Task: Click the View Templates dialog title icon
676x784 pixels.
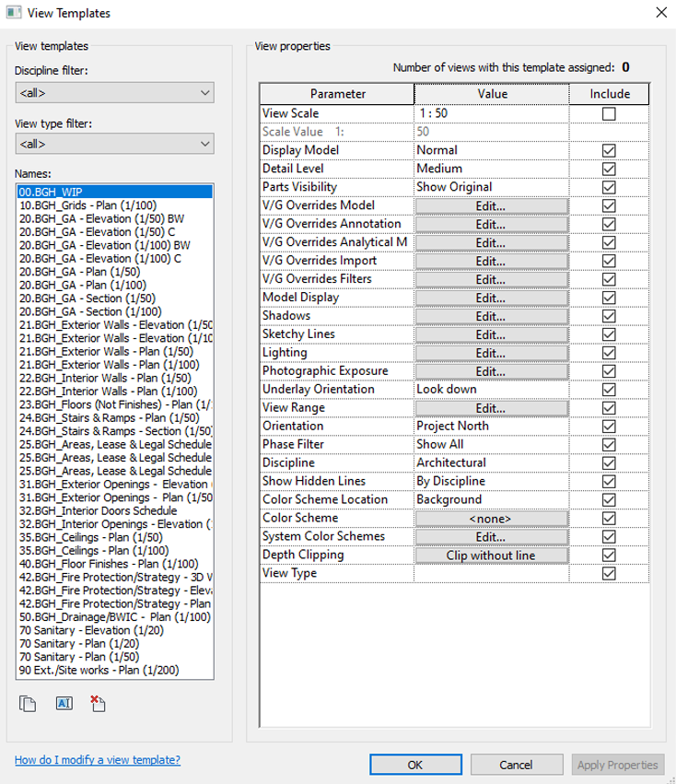Action: point(14,13)
